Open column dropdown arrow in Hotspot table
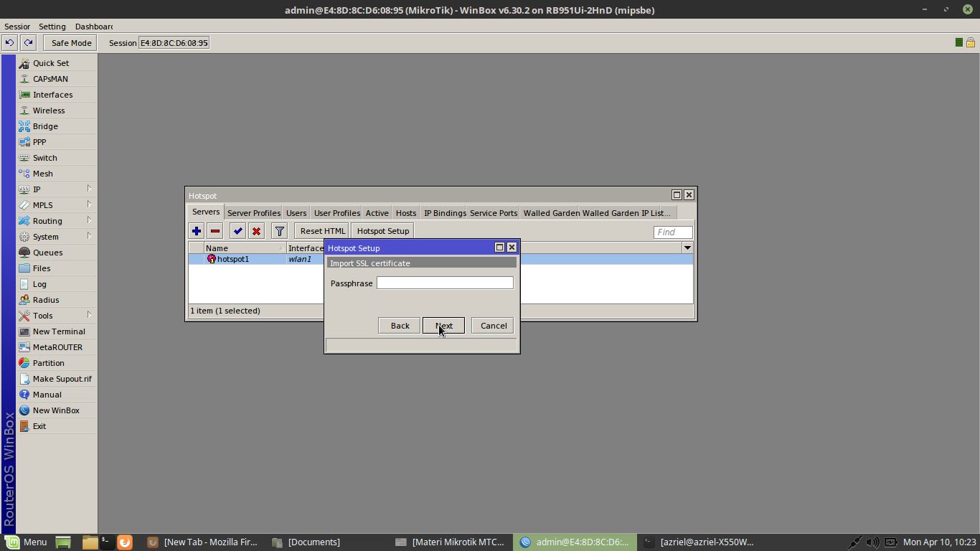 pos(687,248)
